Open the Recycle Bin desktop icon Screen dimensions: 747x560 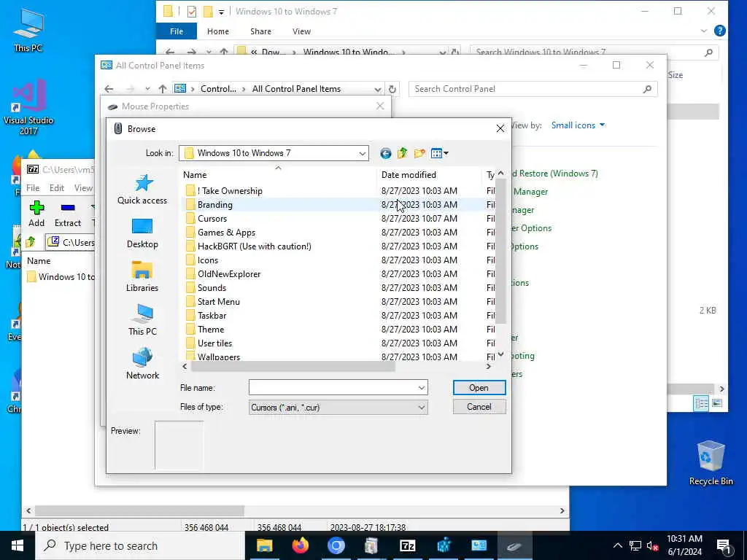pos(711,463)
